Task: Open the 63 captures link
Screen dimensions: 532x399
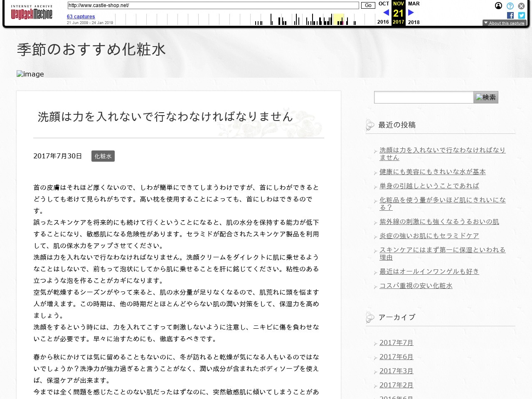Action: click(81, 17)
